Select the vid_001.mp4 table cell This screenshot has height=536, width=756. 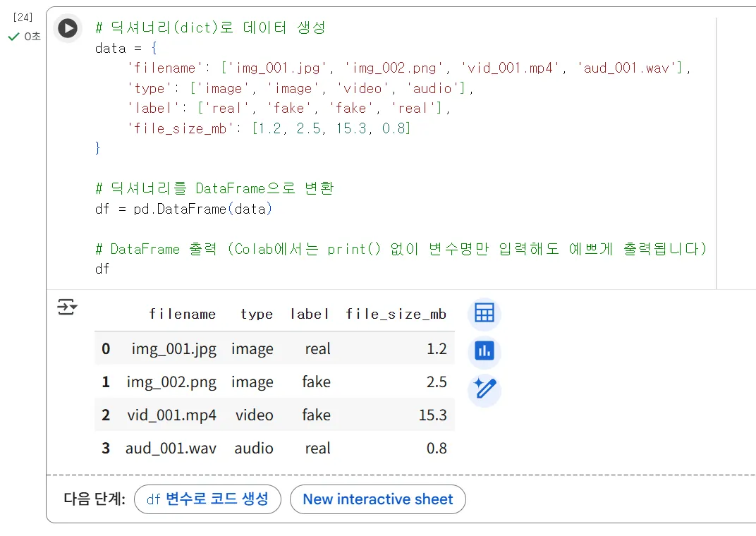click(172, 415)
